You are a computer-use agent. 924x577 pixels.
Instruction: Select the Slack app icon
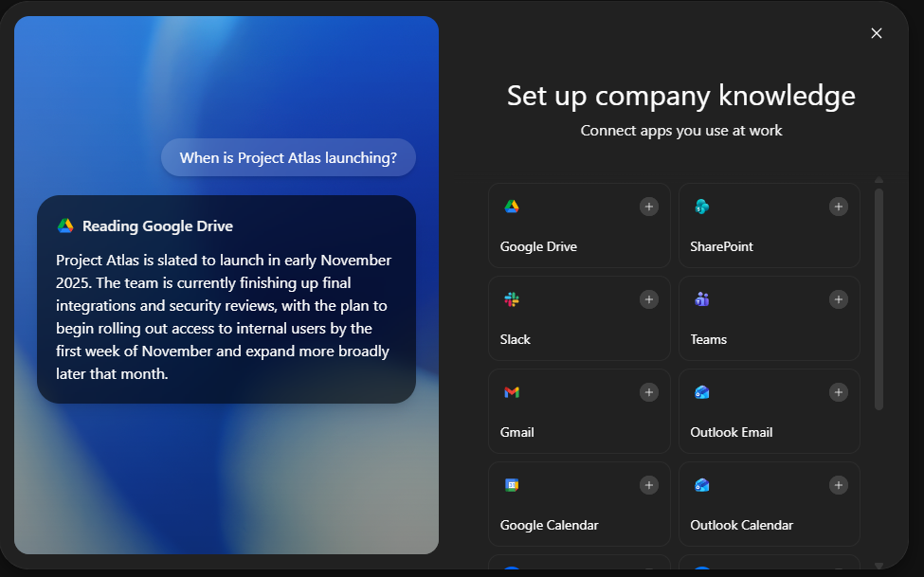pos(513,298)
